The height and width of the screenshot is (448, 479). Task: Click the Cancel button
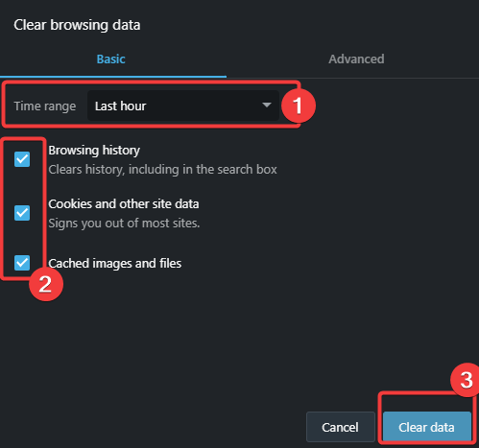pos(340,427)
